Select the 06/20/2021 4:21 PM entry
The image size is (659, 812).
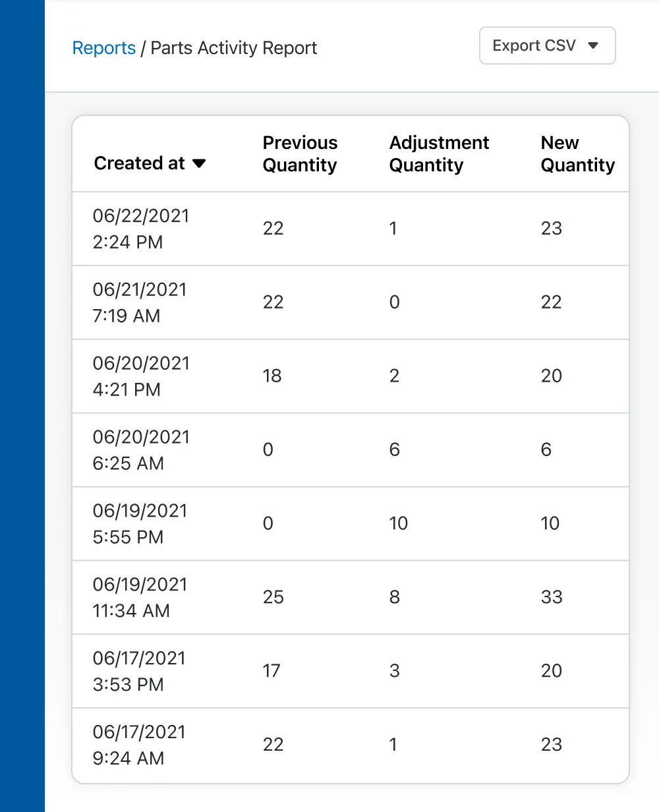pyautogui.click(x=141, y=376)
